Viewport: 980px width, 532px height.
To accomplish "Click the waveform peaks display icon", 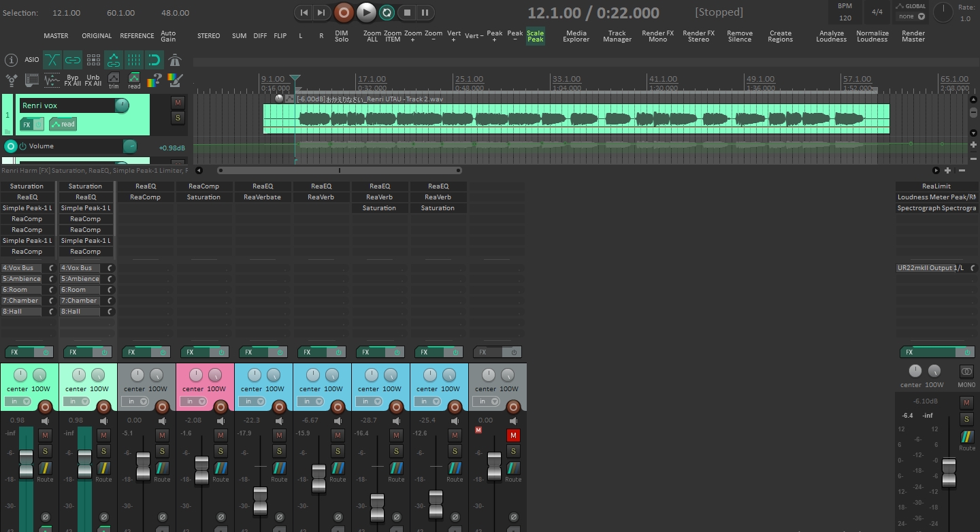I will (x=52, y=80).
